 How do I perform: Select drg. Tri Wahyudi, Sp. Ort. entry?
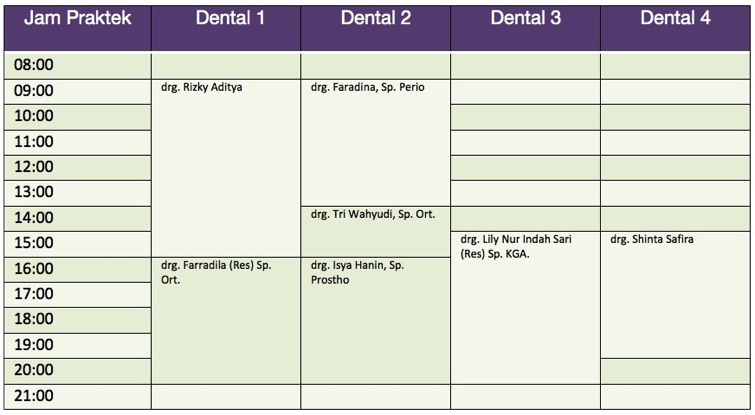379,214
